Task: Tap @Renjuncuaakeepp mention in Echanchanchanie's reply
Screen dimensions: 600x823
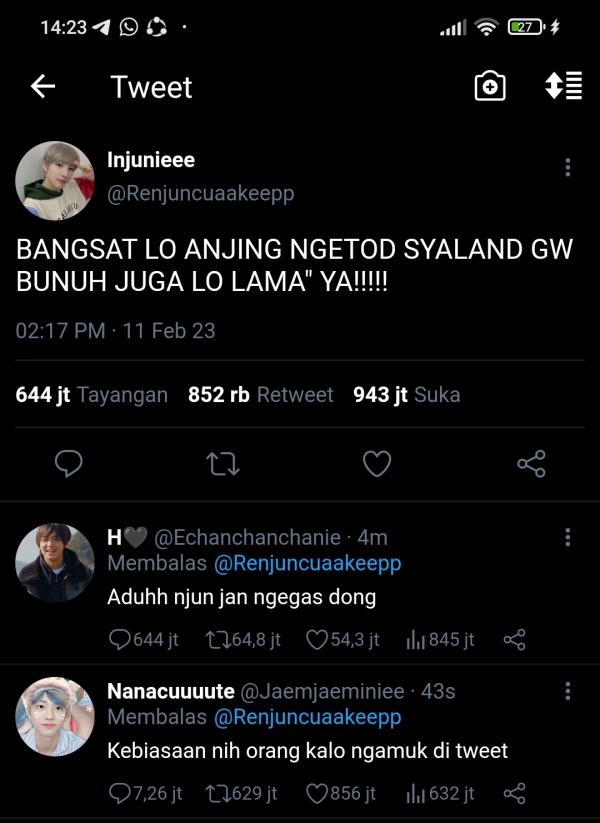Action: click(307, 564)
